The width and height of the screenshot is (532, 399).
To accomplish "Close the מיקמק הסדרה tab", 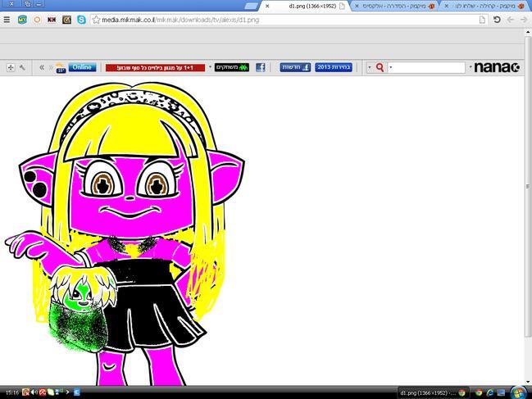I will point(357,6).
